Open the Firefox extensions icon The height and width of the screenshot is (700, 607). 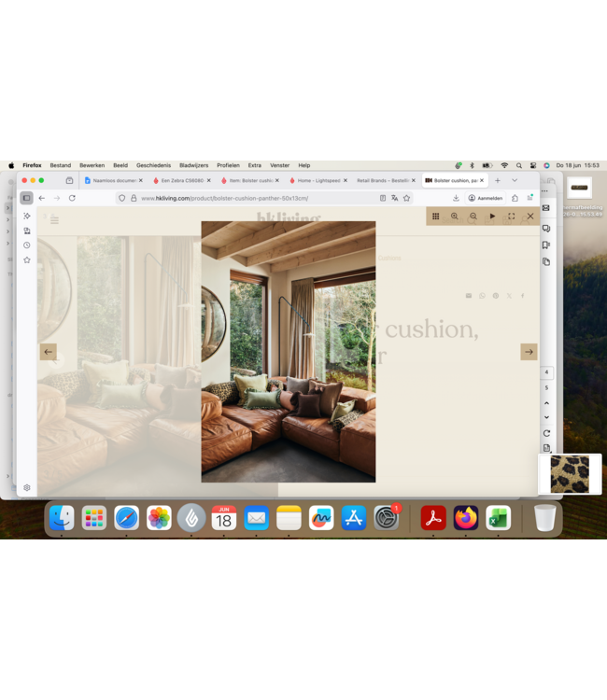click(515, 198)
